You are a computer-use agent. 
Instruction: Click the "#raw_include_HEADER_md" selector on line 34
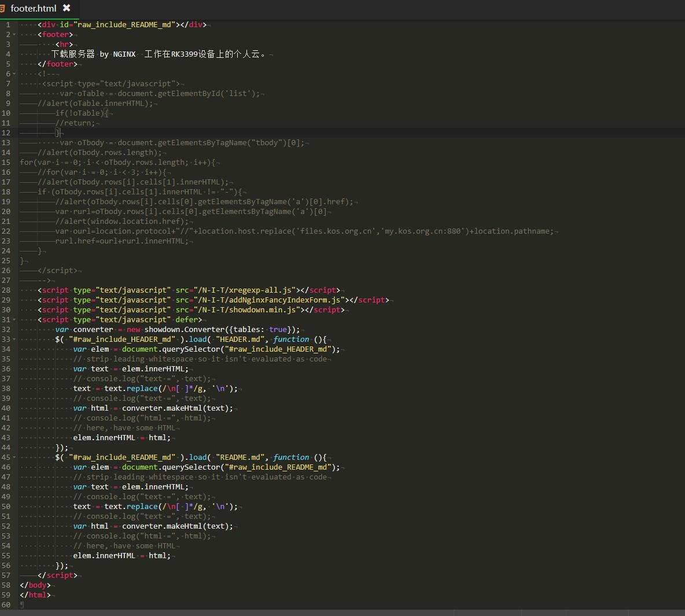(x=278, y=349)
